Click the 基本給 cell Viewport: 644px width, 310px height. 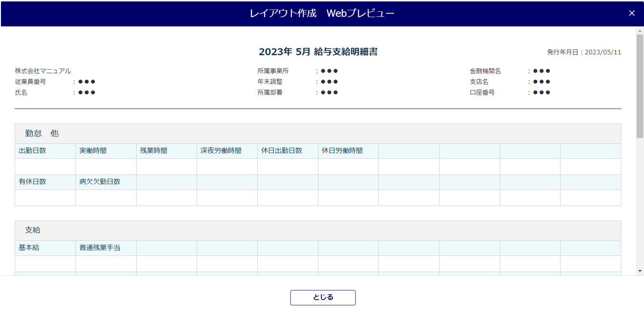click(45, 248)
